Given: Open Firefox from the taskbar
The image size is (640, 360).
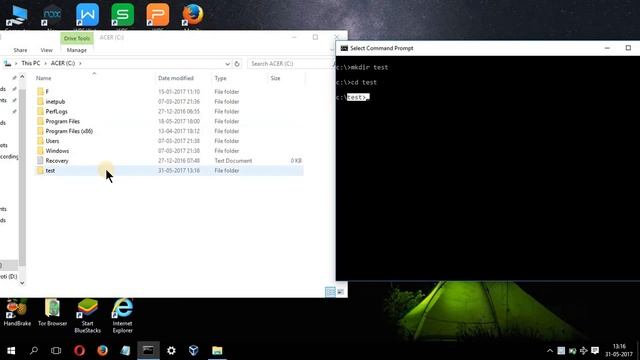Looking at the screenshot, I should pyautogui.click(x=102, y=351).
